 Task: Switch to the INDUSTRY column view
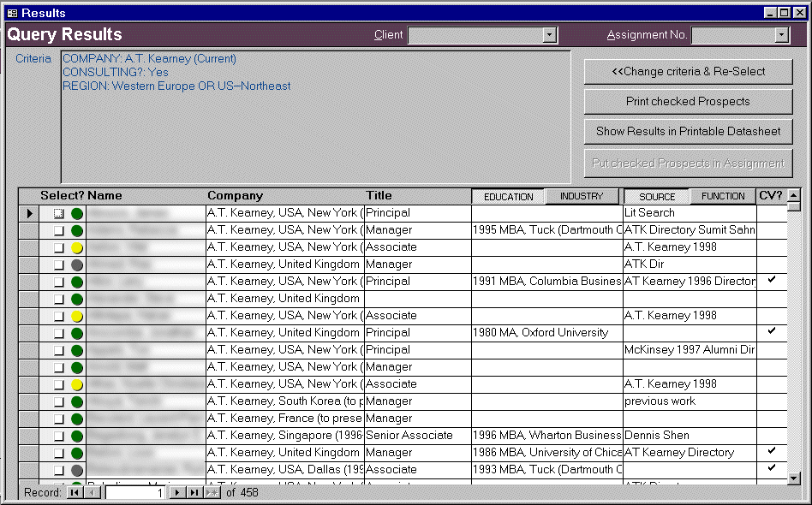[582, 196]
